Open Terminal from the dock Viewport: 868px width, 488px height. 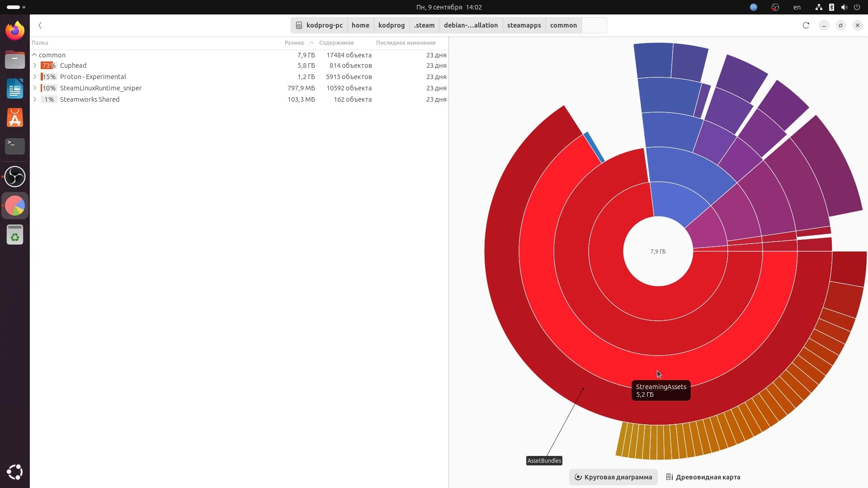coord(15,146)
